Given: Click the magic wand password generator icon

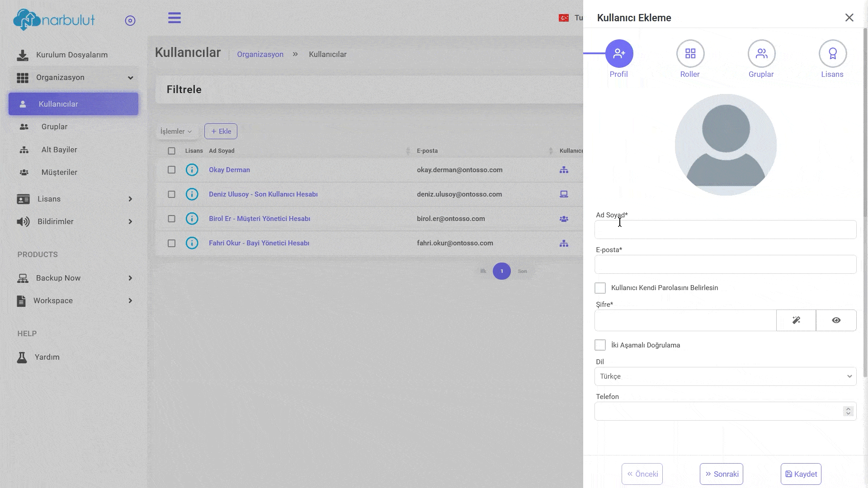Looking at the screenshot, I should coord(796,320).
